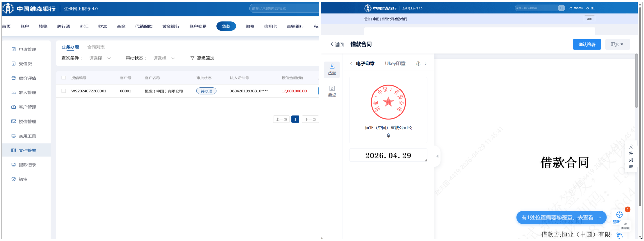Click the 高级筛选 filter icon
This screenshot has height=241, width=644.
[192, 58]
